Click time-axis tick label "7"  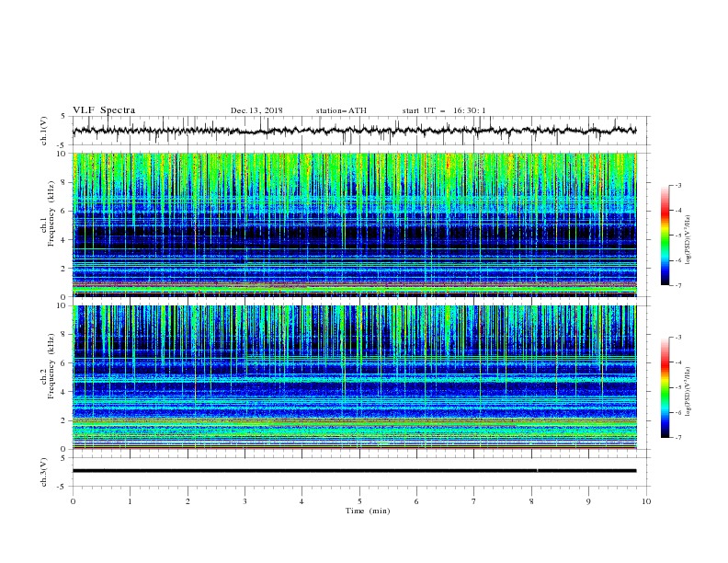(474, 501)
